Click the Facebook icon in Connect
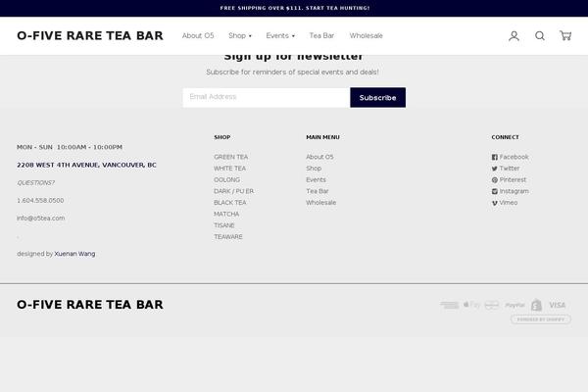Viewport: 588px width, 392px height. pyautogui.click(x=495, y=157)
